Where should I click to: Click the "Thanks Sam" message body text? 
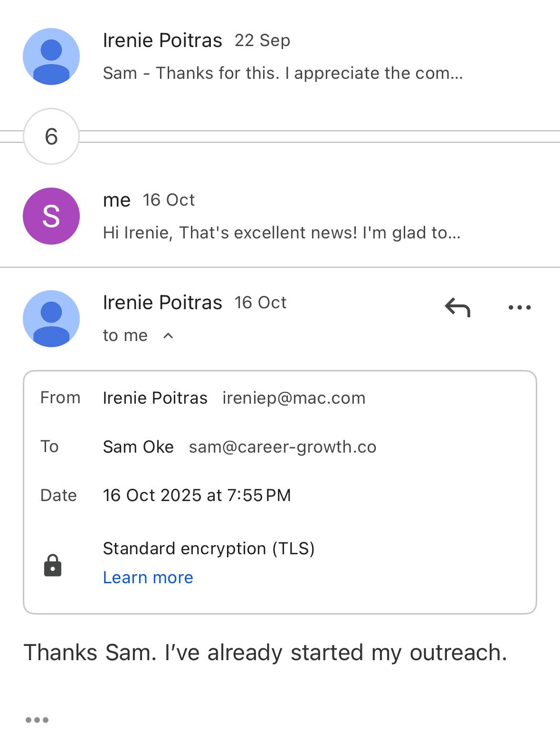(x=266, y=653)
